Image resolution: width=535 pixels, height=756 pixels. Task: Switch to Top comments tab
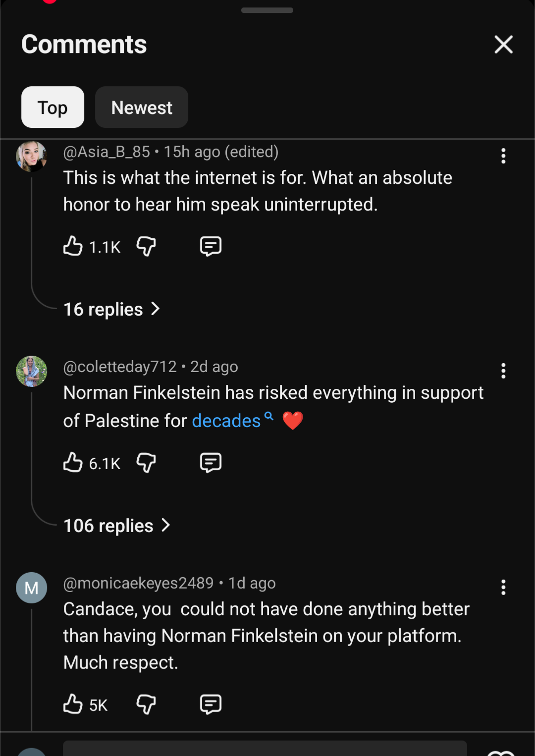[x=53, y=107]
